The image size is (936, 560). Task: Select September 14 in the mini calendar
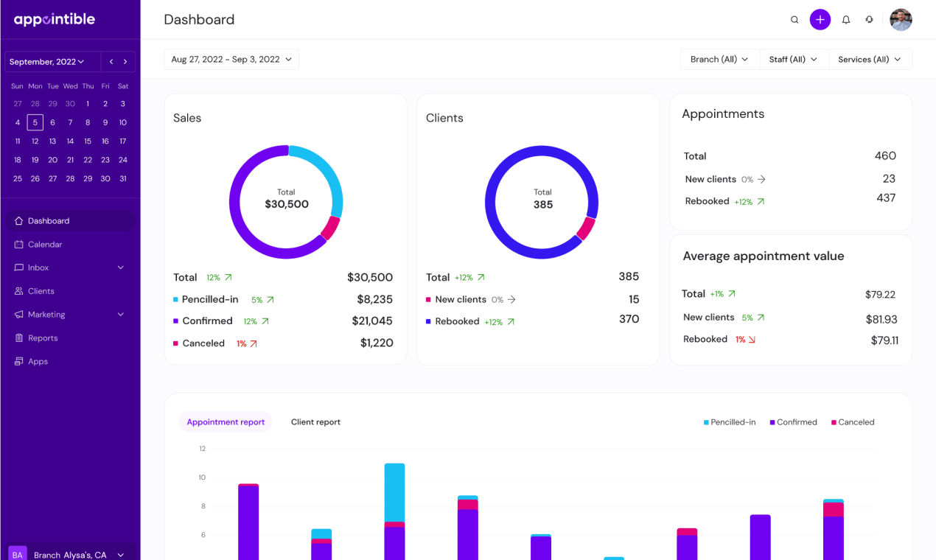click(x=70, y=141)
